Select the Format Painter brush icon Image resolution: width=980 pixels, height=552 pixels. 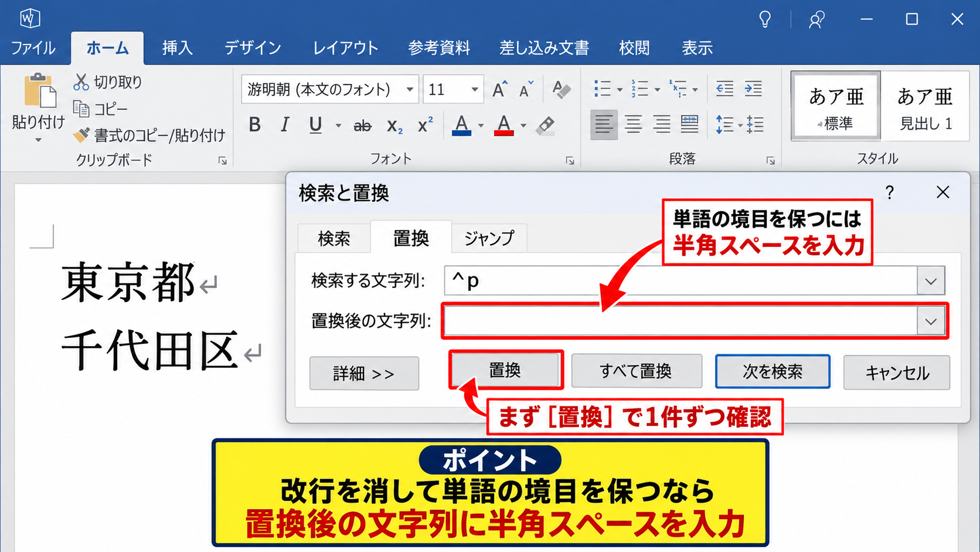[81, 136]
